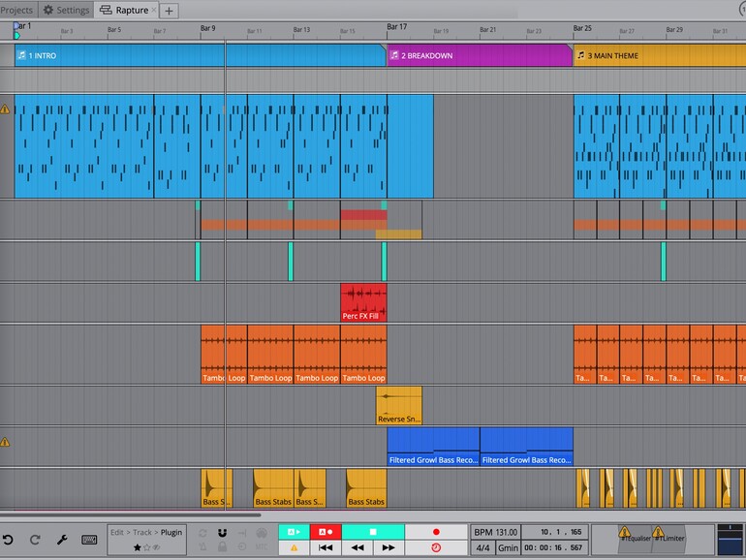
Task: Select the first Filtered Growl Bass Reco... clip
Action: click(x=433, y=447)
